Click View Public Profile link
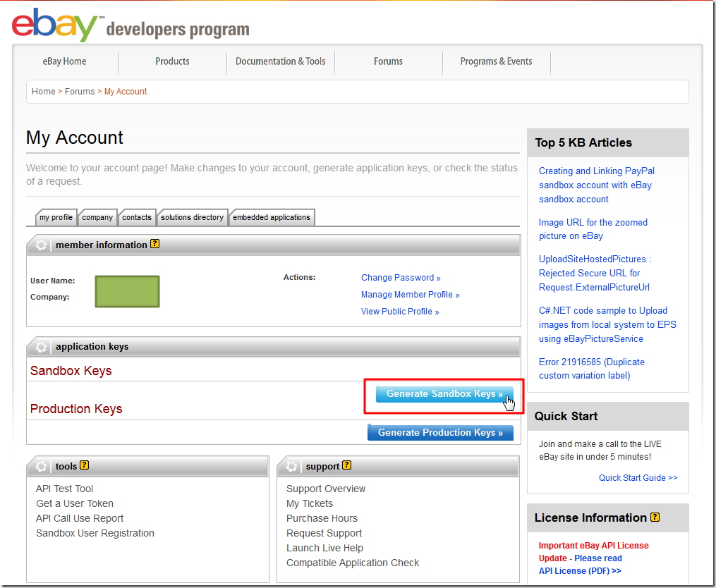 (400, 312)
